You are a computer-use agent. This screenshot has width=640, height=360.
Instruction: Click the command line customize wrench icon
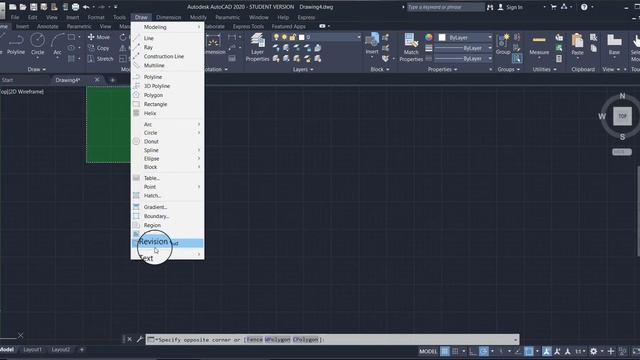coord(139,339)
